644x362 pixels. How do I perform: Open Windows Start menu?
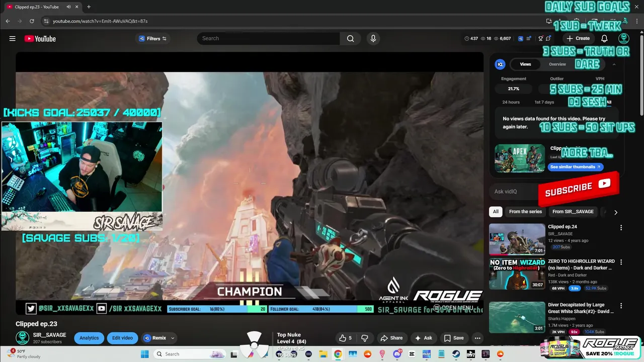(x=144, y=354)
